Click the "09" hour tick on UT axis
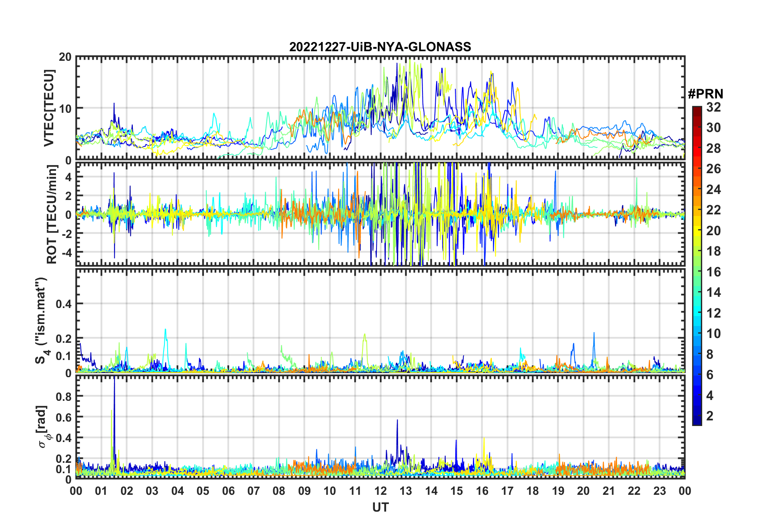Image resolution: width=761 pixels, height=532 pixels. tap(304, 491)
